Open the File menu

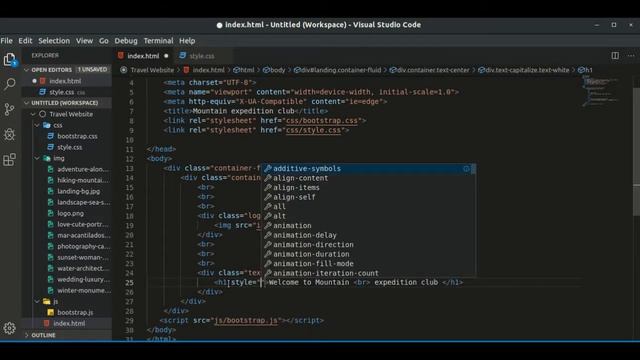click(x=7, y=41)
